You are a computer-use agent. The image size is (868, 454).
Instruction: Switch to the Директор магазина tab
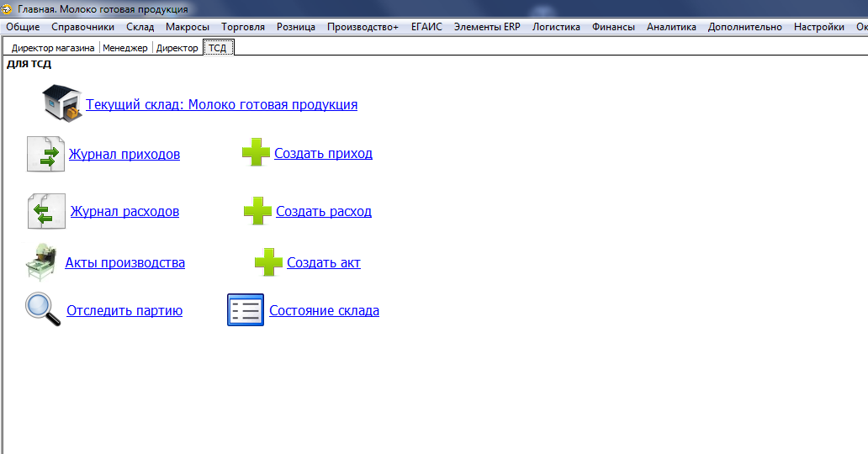pyautogui.click(x=52, y=48)
